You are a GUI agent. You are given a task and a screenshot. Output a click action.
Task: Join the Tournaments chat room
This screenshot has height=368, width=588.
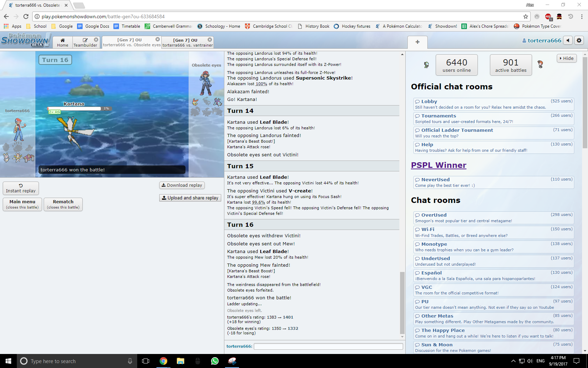tap(493, 118)
